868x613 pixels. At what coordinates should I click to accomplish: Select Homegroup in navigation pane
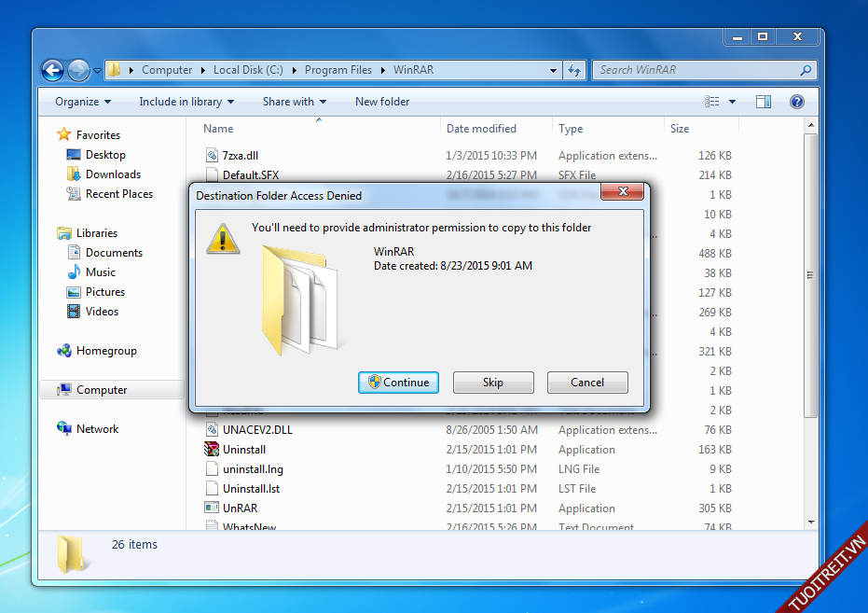(x=106, y=351)
